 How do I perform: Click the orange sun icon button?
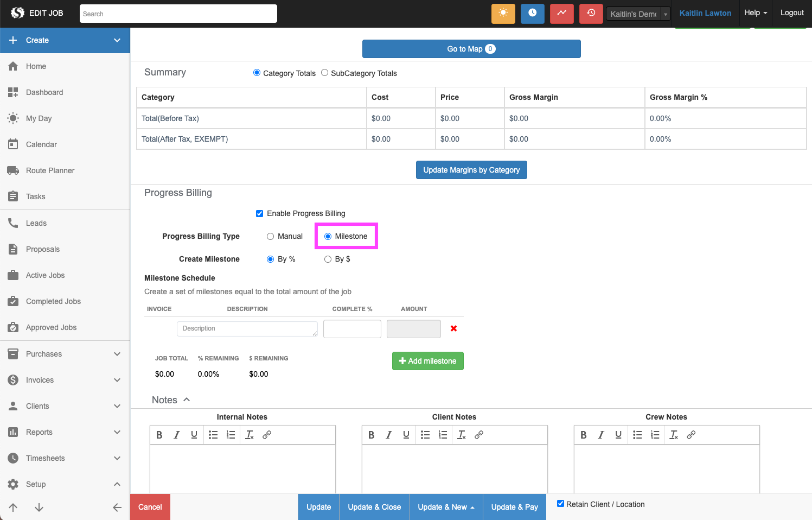tap(503, 14)
